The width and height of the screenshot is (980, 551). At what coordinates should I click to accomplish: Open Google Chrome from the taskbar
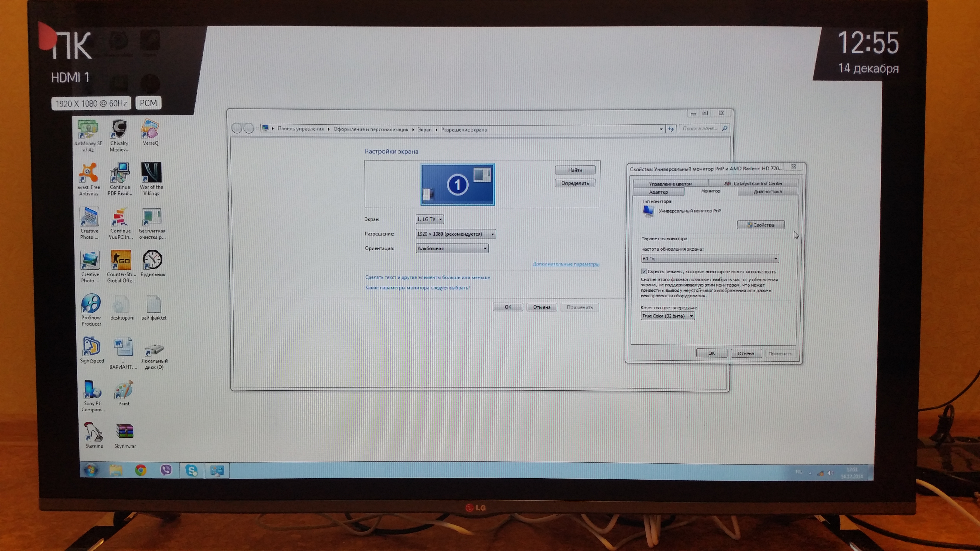[x=141, y=470]
